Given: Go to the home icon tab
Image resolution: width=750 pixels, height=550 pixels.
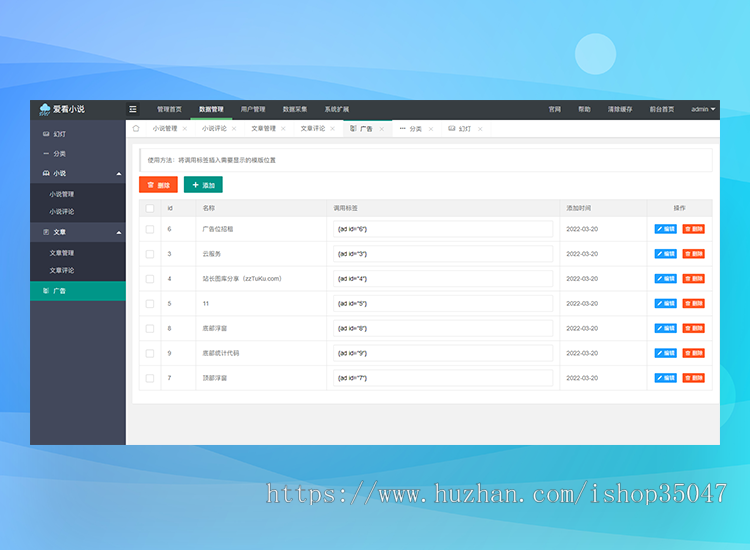Looking at the screenshot, I should coord(136,128).
